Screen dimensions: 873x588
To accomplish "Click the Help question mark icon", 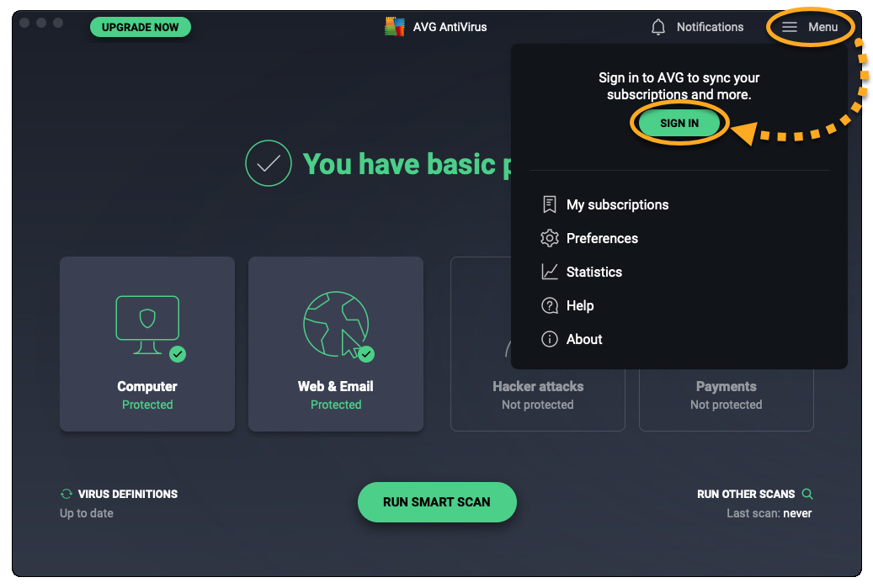I will pyautogui.click(x=550, y=305).
